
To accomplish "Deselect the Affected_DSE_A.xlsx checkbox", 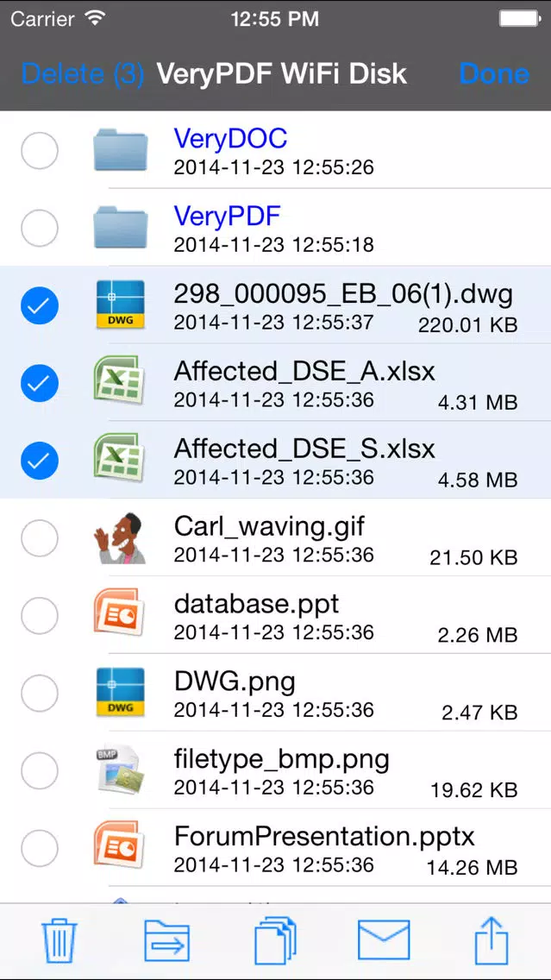I will click(x=40, y=384).
